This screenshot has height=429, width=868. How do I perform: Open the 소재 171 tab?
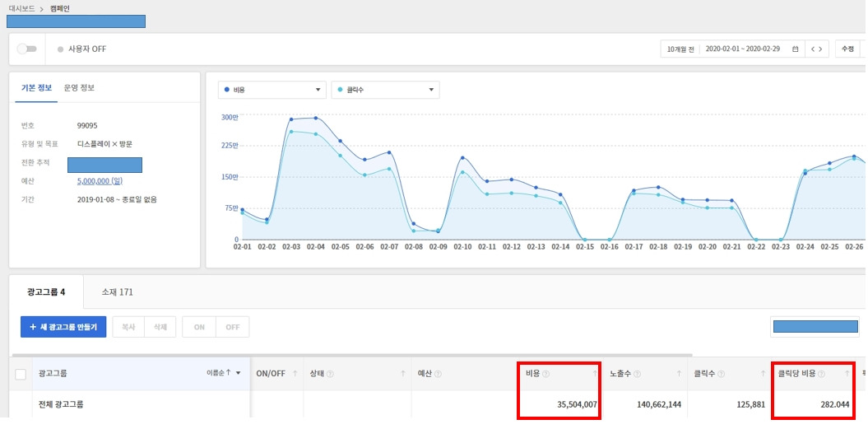tap(118, 291)
